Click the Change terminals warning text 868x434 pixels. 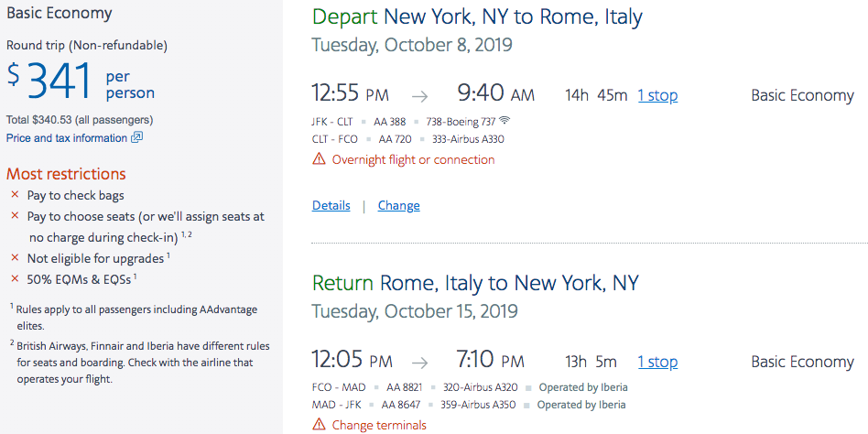(379, 425)
